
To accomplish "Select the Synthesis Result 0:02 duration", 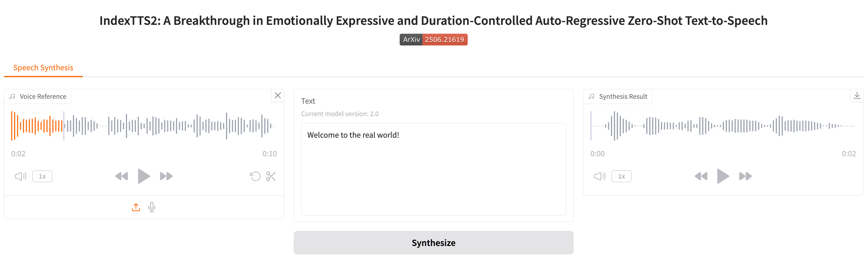I will pos(848,154).
